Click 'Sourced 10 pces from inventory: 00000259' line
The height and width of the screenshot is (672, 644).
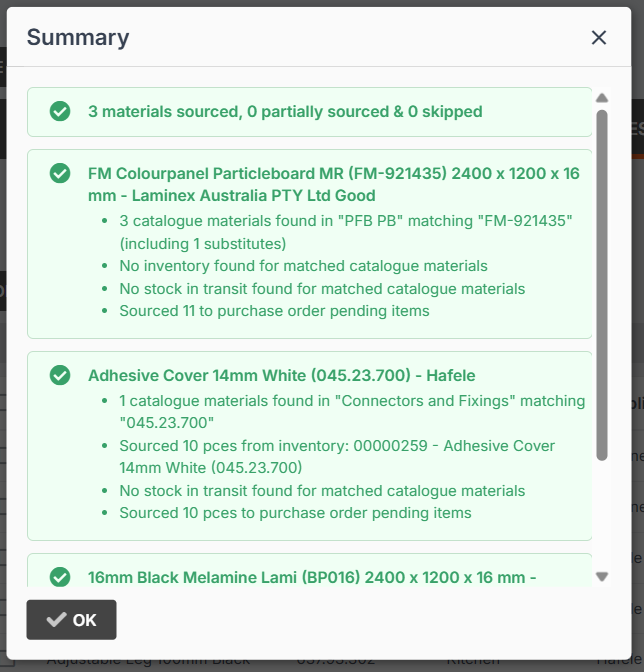[337, 456]
